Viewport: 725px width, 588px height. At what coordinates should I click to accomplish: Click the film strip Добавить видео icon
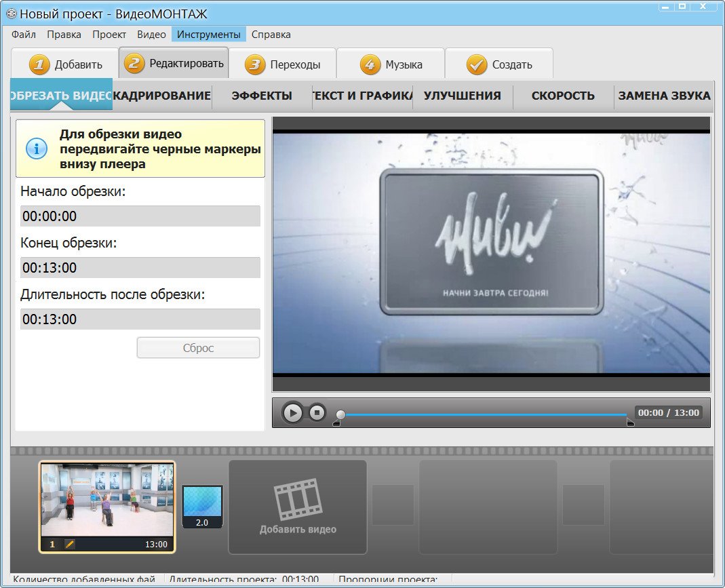click(x=298, y=498)
